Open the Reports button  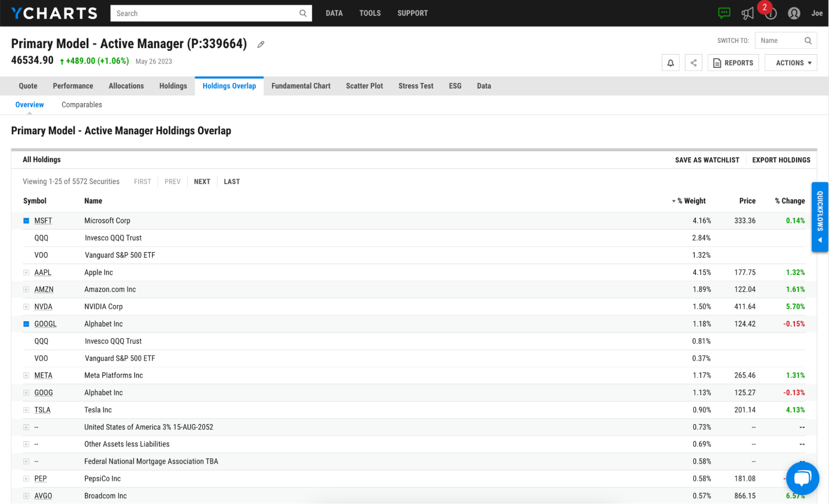coord(733,63)
